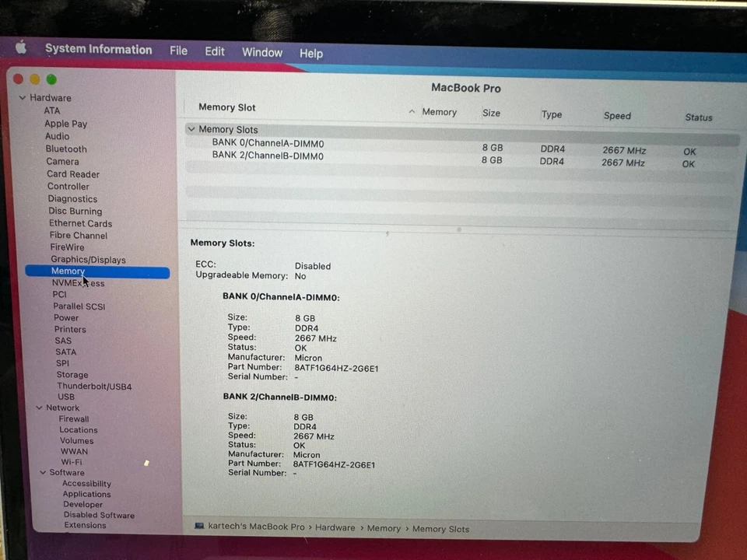Open the Help menu

pos(310,53)
